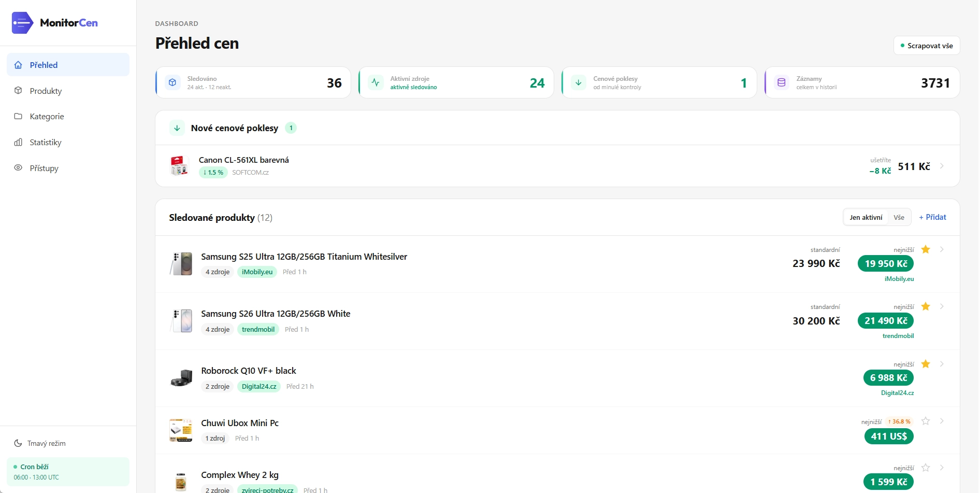Click the trendmobil label under 21 490 Kč

point(898,336)
